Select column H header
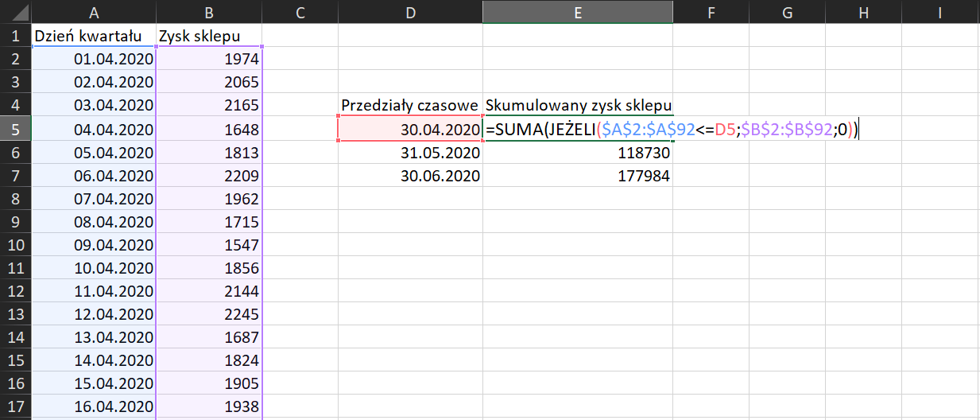The image size is (980, 420). (863, 12)
